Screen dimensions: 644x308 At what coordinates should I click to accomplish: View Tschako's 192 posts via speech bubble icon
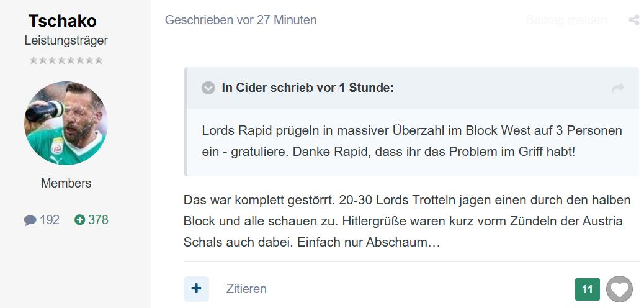pyautogui.click(x=30, y=220)
